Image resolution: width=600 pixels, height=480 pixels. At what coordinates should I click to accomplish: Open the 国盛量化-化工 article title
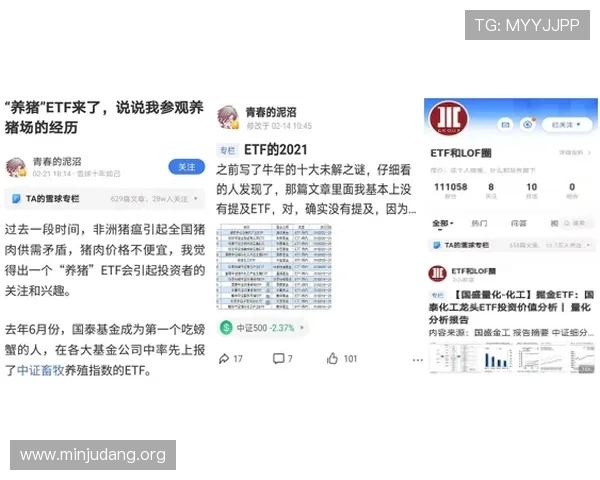coord(511,307)
